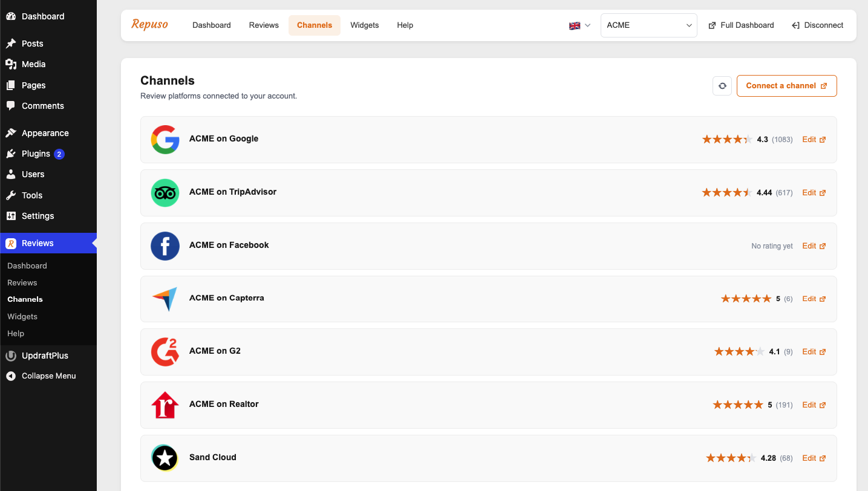Click the Pages icon in sidebar
The width and height of the screenshot is (868, 491).
tap(11, 85)
